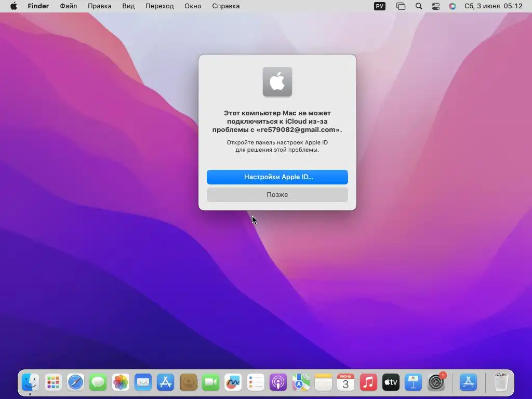Click the text Откройте панель настроек Apple ID
Image resolution: width=532 pixels, height=399 pixels.
pos(277,142)
